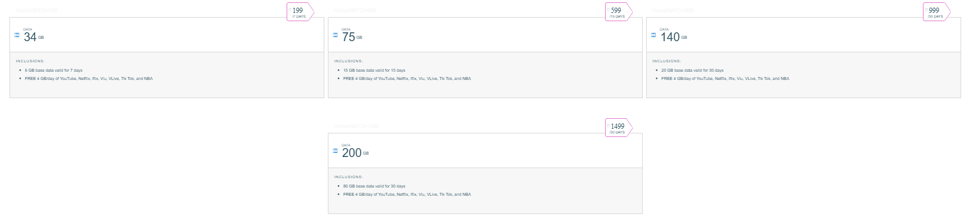Open the HomeWATCH999 plan title

coord(673,11)
